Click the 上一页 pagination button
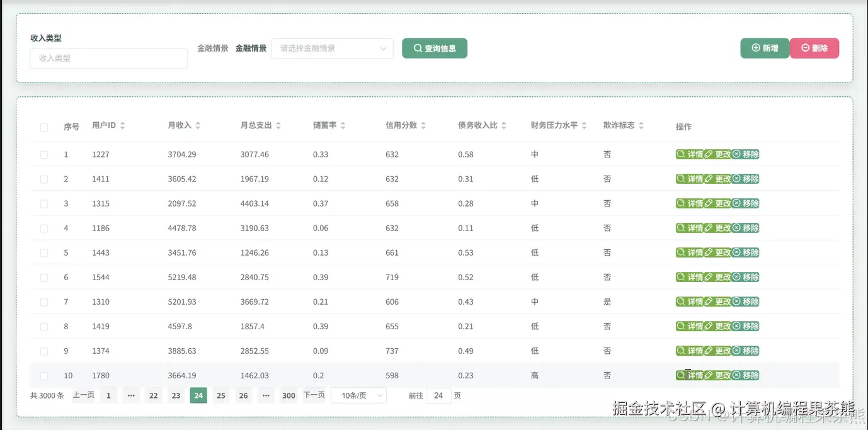The image size is (868, 430). pyautogui.click(x=83, y=395)
